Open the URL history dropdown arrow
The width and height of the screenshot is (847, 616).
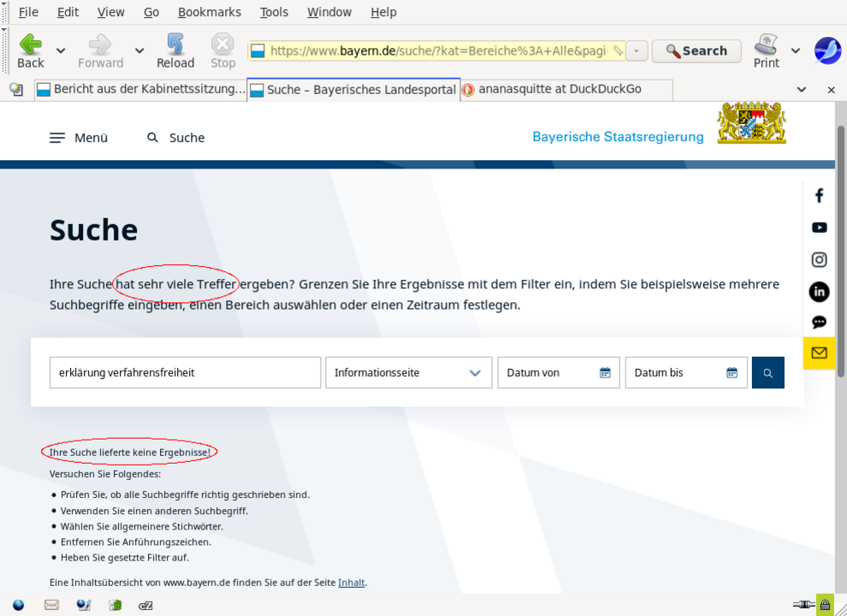click(x=637, y=51)
